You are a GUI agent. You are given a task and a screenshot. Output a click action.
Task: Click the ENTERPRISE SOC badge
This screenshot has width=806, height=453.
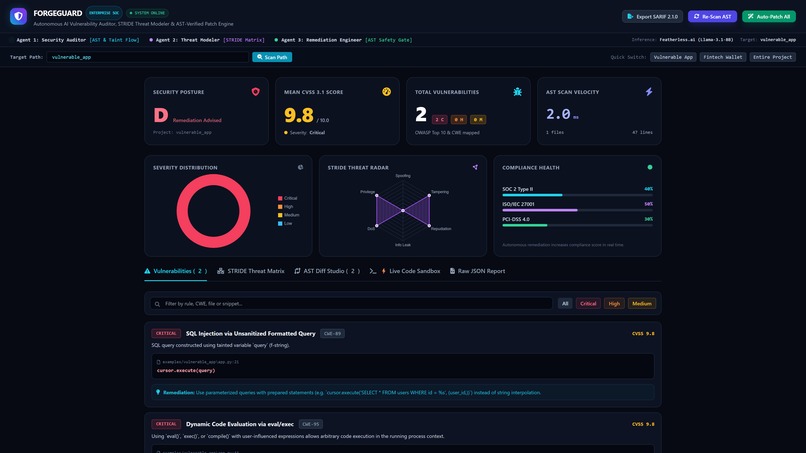click(104, 13)
